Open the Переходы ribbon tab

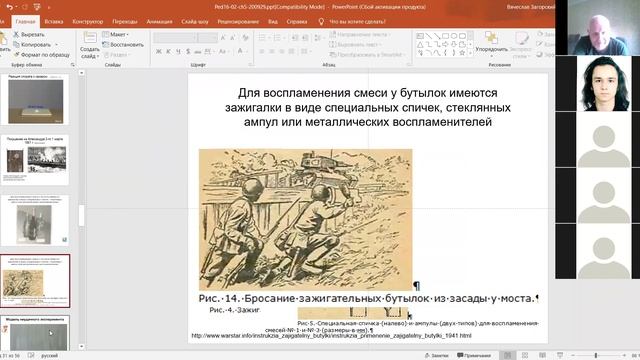(125, 22)
